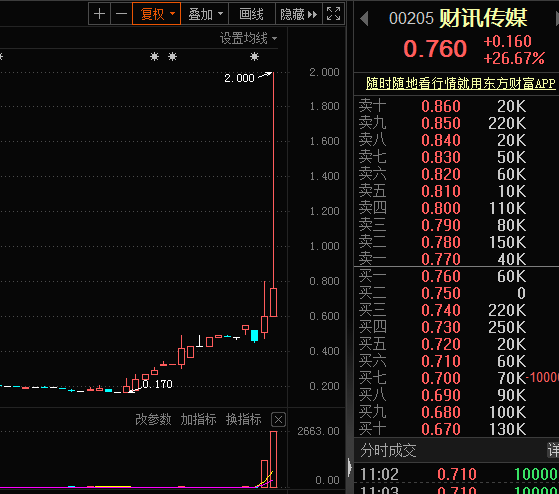The height and width of the screenshot is (494, 559).
Task: Click 换指标 to change indicator
Action: pos(243,420)
